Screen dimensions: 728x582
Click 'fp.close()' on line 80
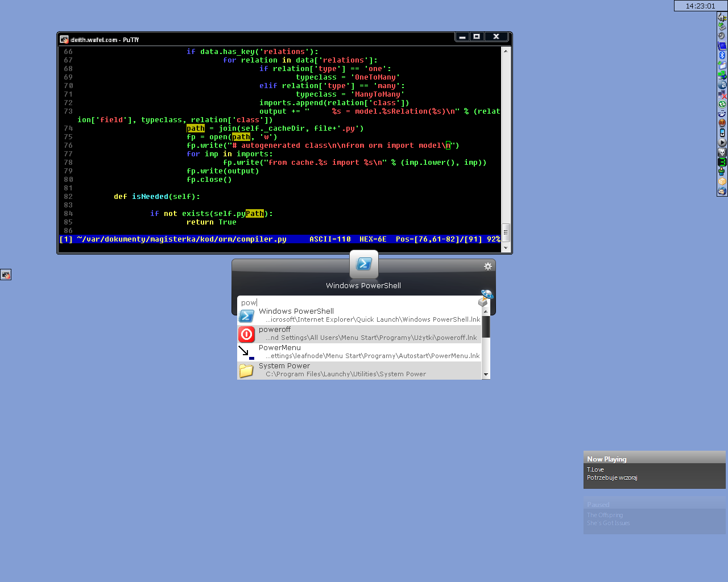coord(209,180)
